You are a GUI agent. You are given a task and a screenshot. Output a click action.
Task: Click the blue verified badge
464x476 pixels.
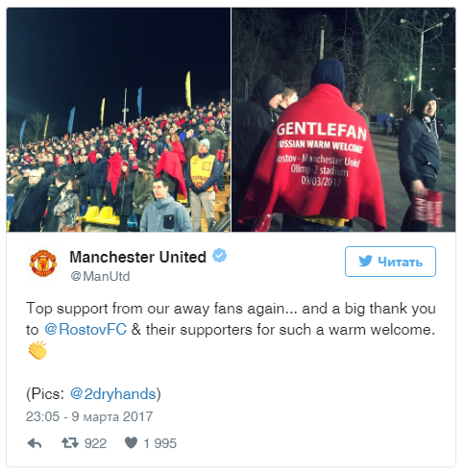pyautogui.click(x=220, y=256)
